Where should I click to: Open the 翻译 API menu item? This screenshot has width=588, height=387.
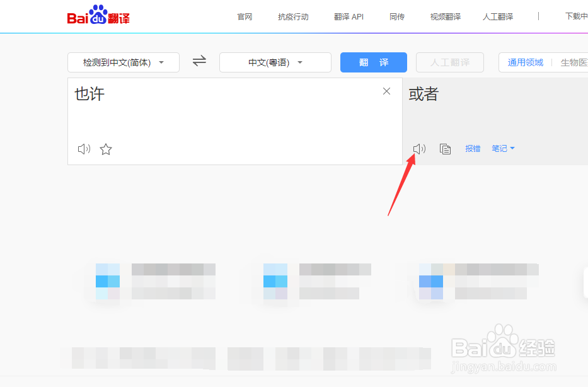(x=349, y=16)
